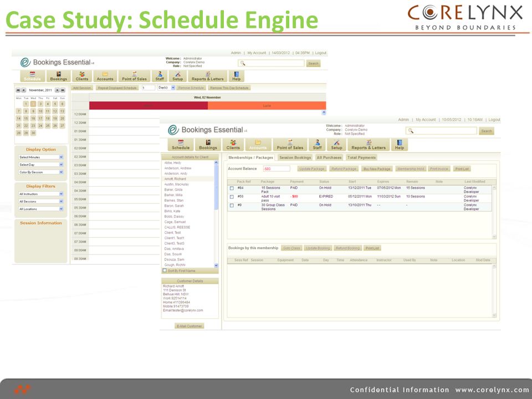The image size is (532, 399).
Task: Open Staff in the back window toolbar
Action: coord(160,76)
